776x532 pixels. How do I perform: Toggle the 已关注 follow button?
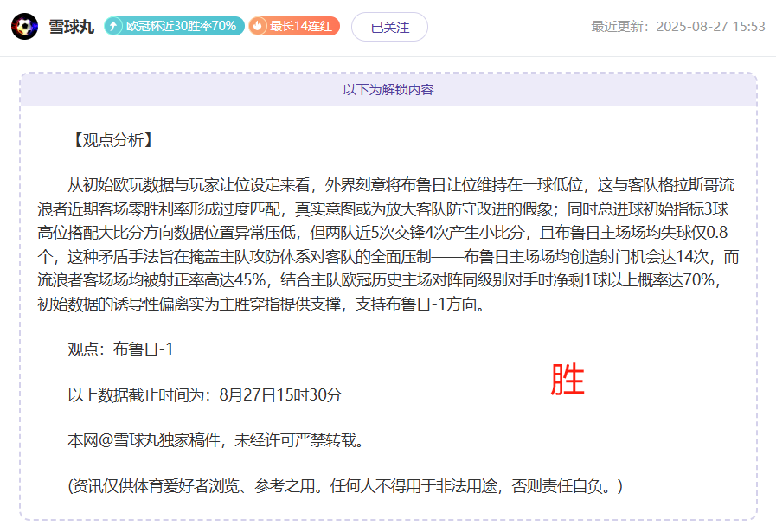pos(389,27)
